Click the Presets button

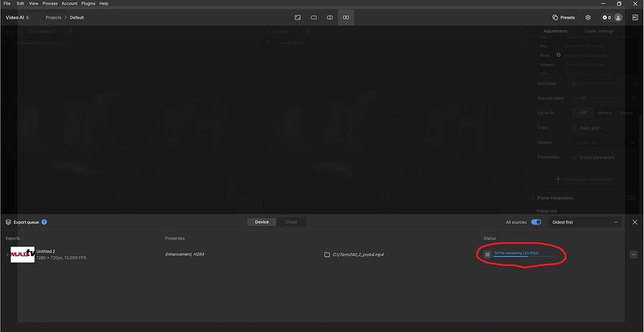564,17
